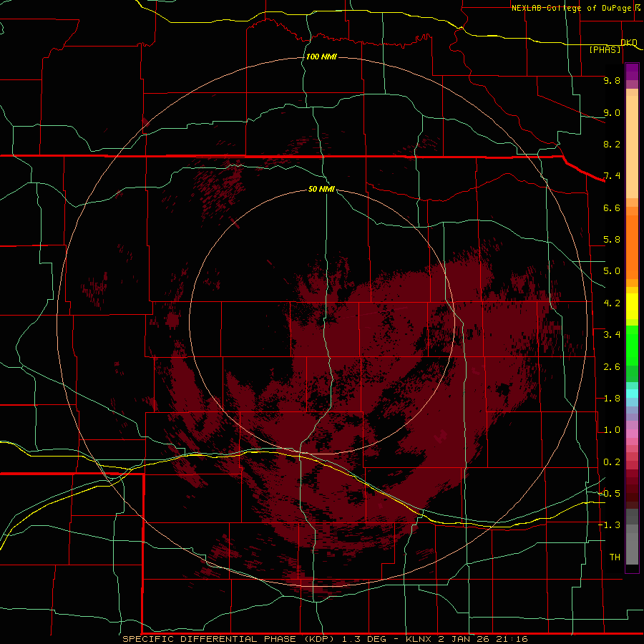644x644 pixels.
Task: Click the NEXLAB-College of DuPage label
Action: click(572, 8)
